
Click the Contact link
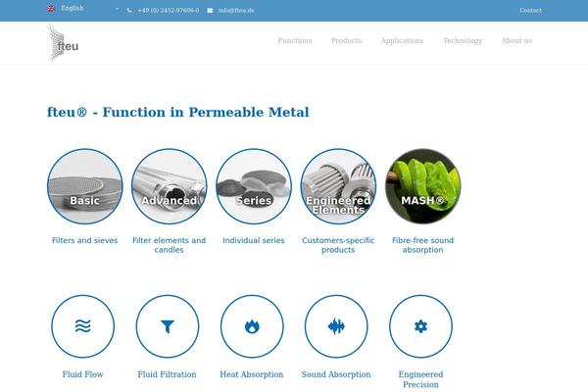(x=530, y=11)
